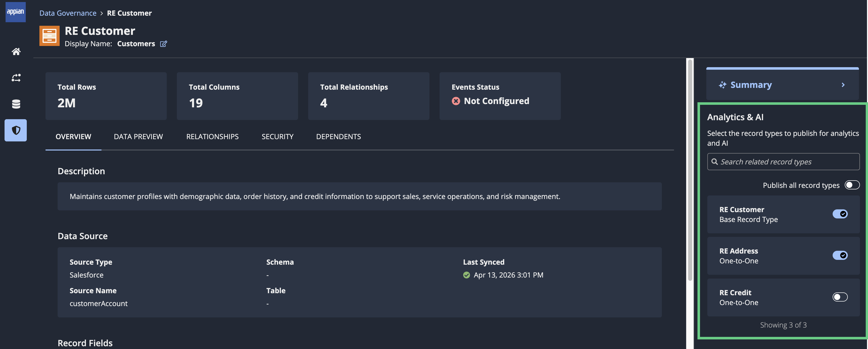Click the Not Configured events status text
The width and height of the screenshot is (868, 349).
(496, 101)
